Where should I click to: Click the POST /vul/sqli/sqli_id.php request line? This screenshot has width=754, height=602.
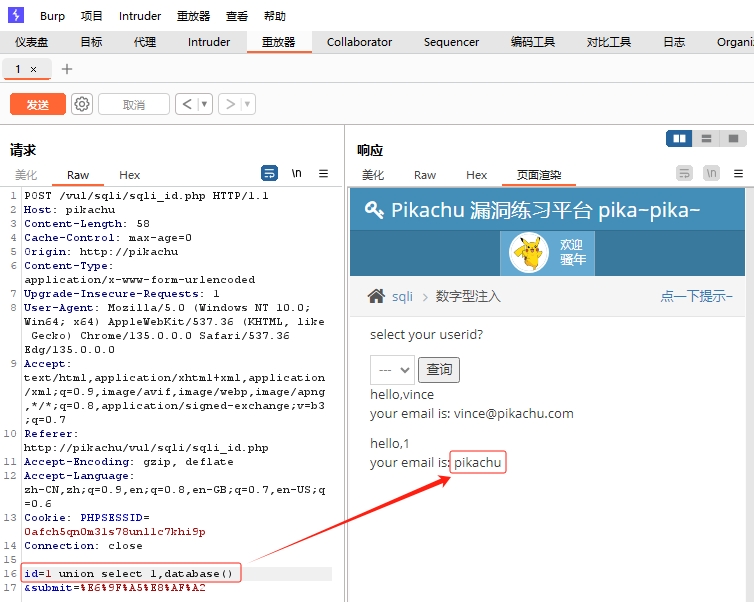coord(146,196)
